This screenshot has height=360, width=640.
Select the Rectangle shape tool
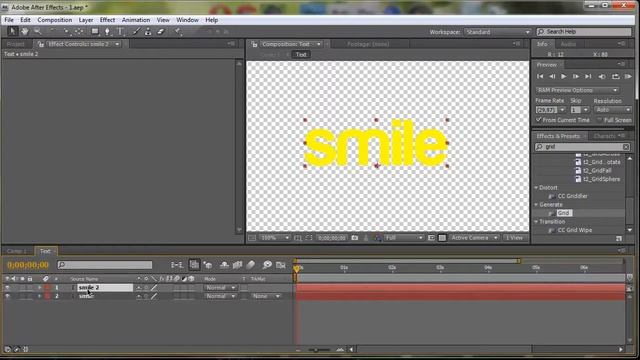pos(95,31)
